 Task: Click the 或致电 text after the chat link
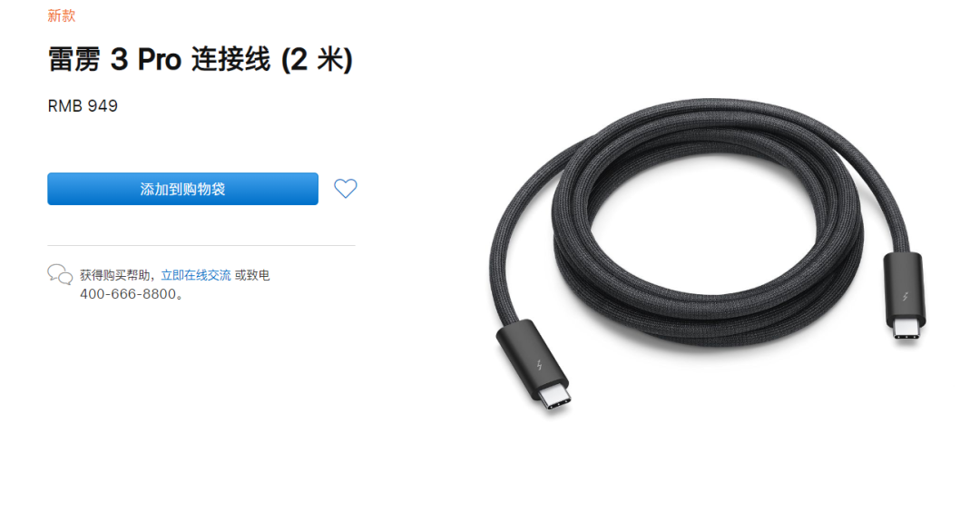(252, 275)
